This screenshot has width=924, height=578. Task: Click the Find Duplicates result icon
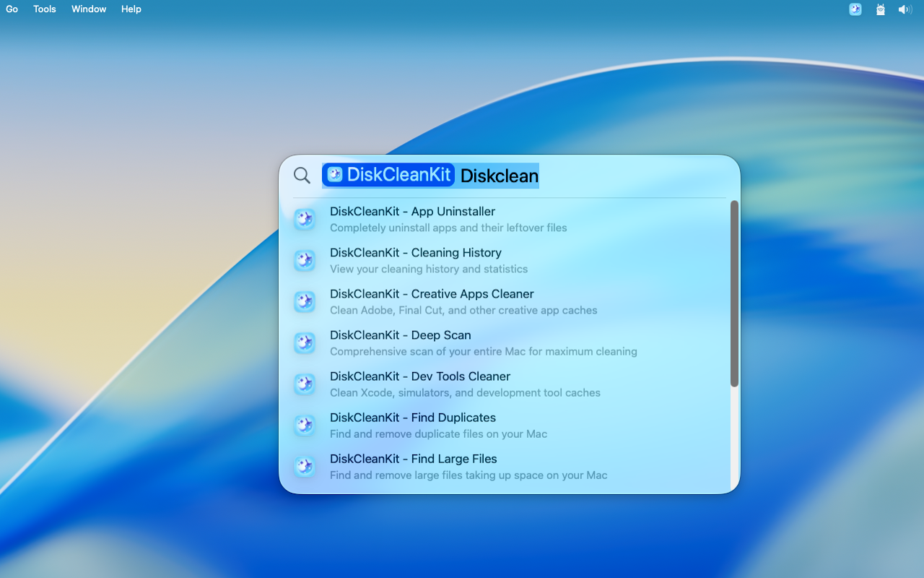tap(305, 426)
